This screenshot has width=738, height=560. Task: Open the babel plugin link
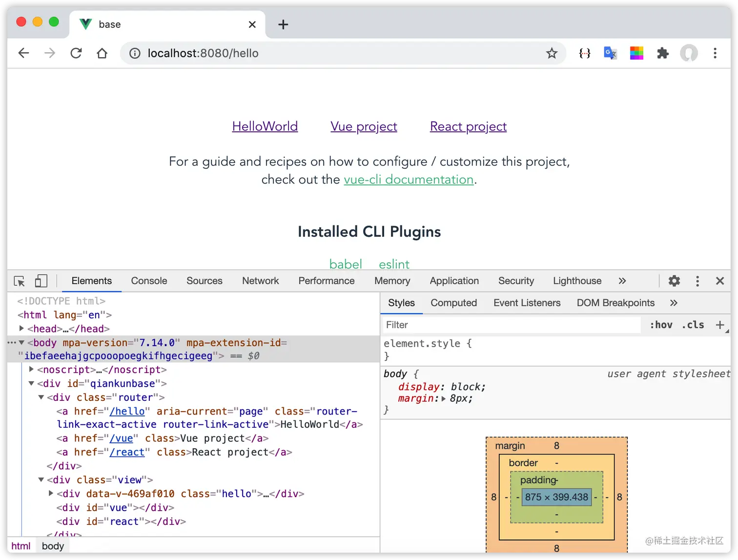pos(346,264)
